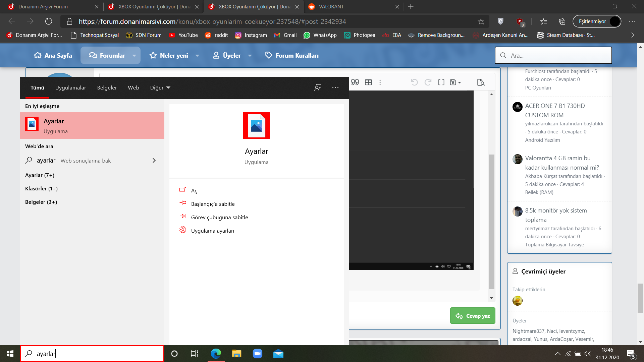This screenshot has height=362, width=644.
Task: Click the redo icon in editor toolbar
Action: tap(428, 82)
